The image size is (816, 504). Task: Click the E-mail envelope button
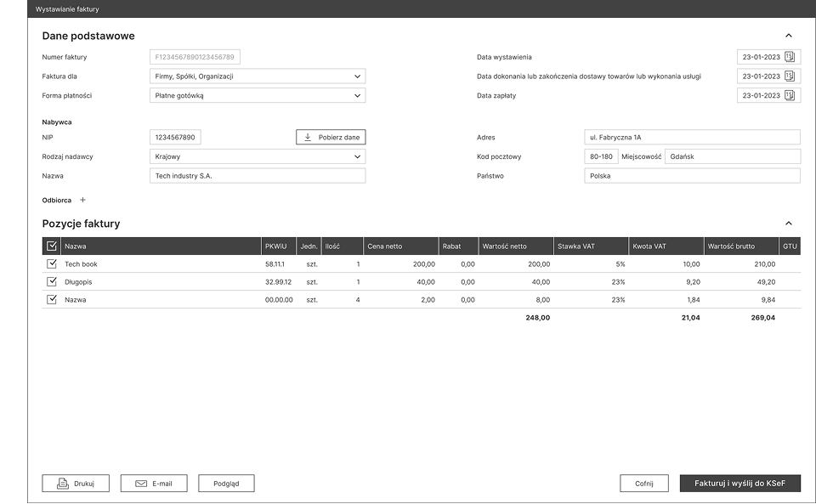(x=153, y=484)
